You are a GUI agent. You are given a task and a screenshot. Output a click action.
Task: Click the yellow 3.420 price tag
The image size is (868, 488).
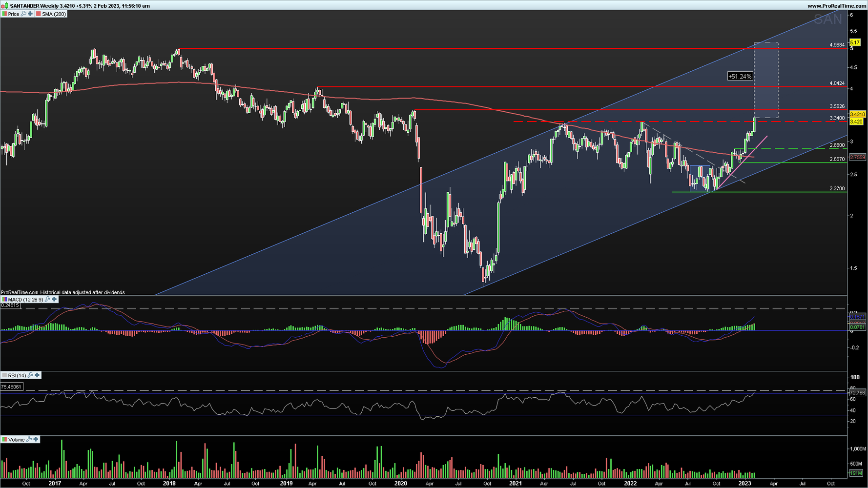click(x=856, y=122)
